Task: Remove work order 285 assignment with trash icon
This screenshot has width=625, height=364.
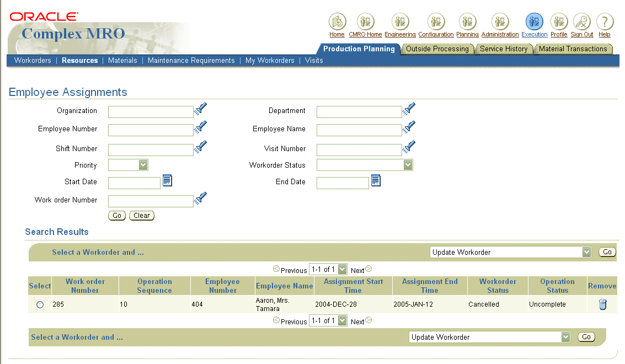Action: (x=603, y=304)
